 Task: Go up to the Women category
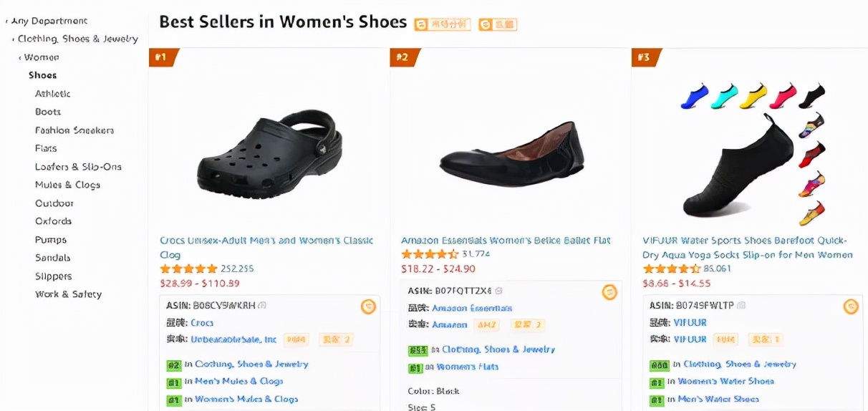(42, 57)
